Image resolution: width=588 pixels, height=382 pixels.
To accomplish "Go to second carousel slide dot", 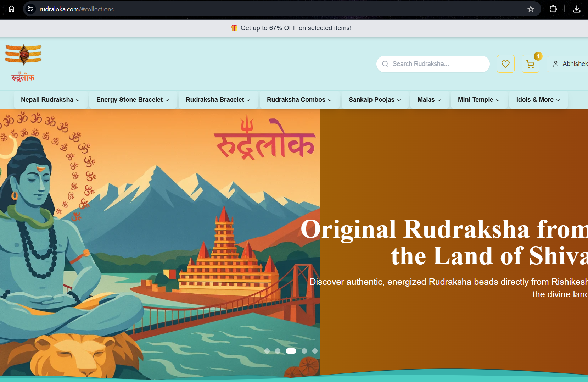I will [x=278, y=351].
